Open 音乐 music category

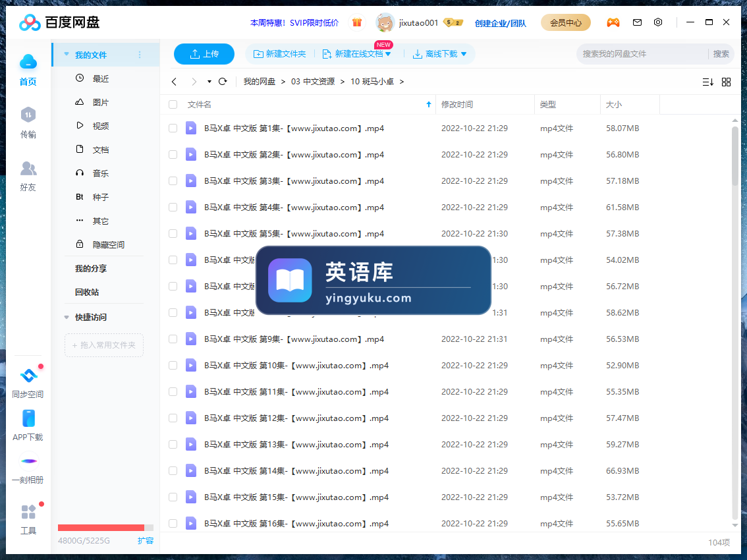pos(101,173)
